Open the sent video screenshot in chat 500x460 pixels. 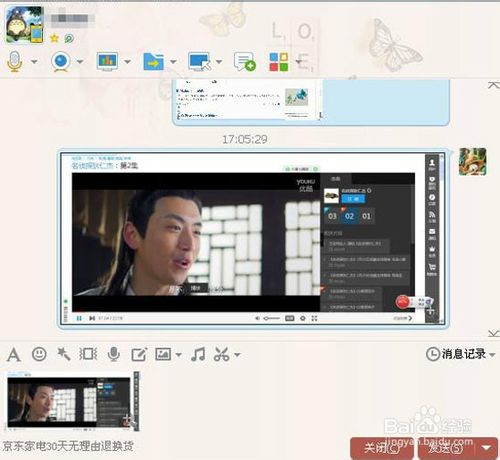pyautogui.click(x=252, y=238)
